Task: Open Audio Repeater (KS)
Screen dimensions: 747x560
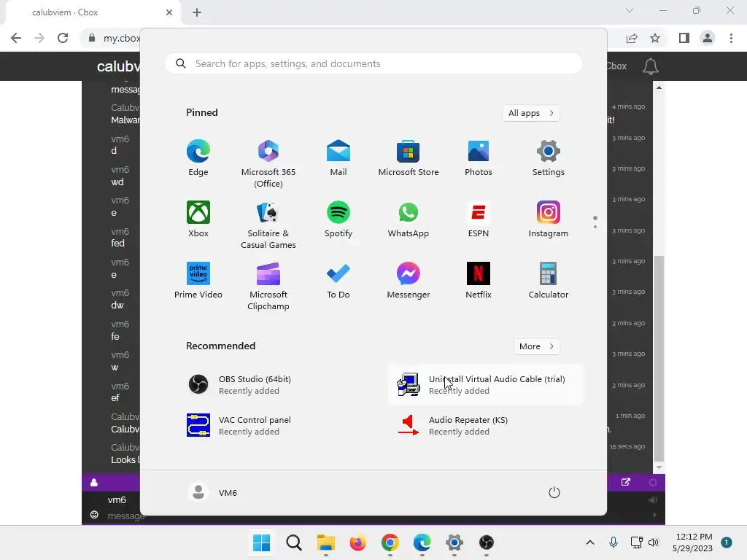Action: [x=486, y=425]
